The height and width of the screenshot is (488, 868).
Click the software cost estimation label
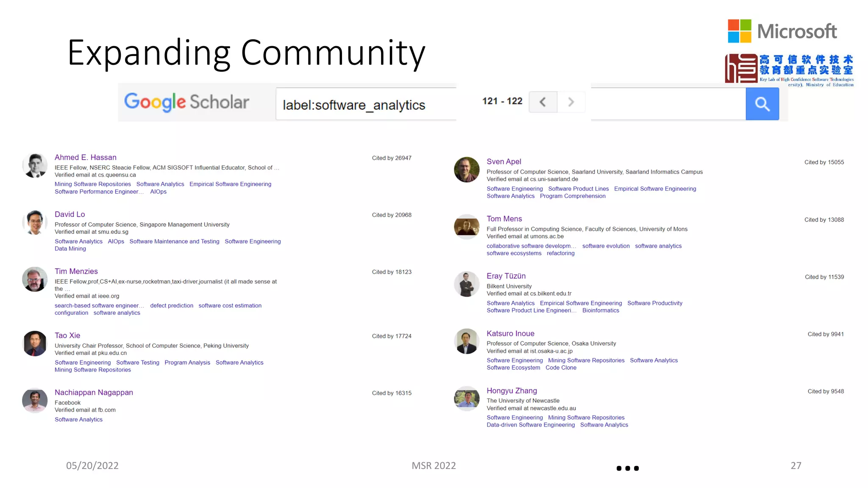click(230, 305)
